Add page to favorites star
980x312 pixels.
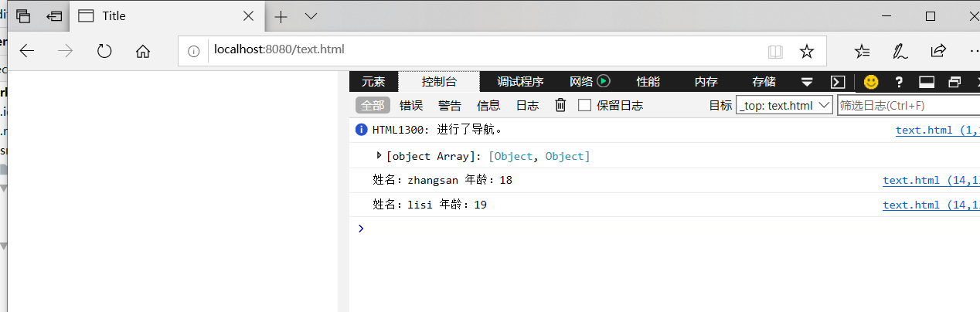pos(807,51)
